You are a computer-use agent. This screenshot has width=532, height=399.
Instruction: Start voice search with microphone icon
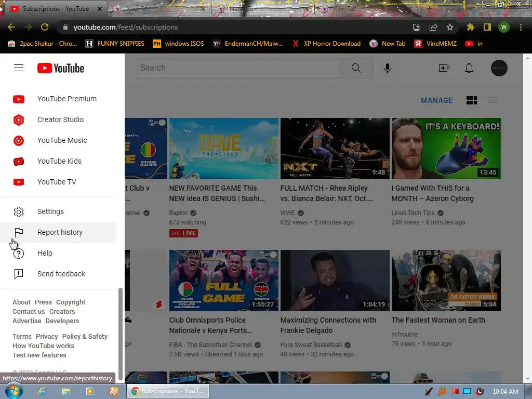point(388,68)
